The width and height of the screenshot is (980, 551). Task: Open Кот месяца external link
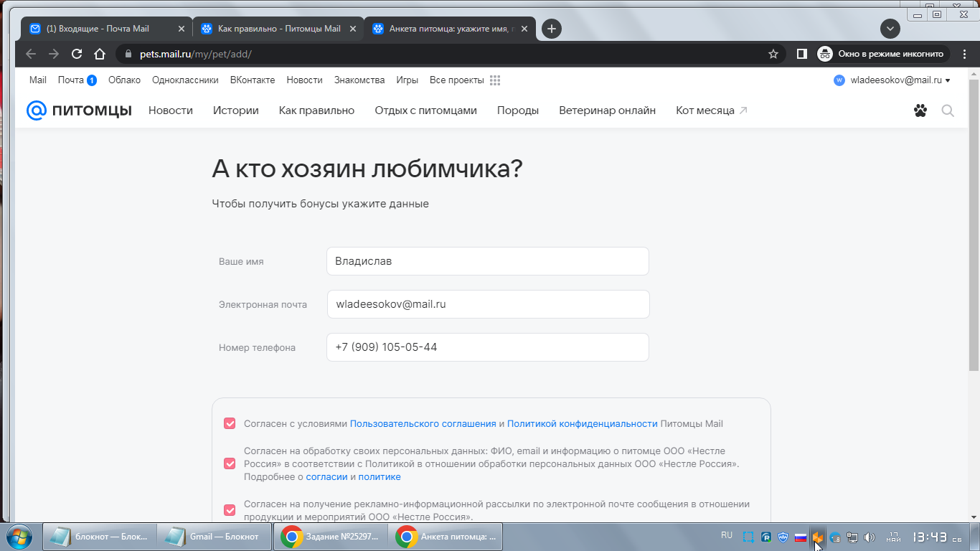click(712, 110)
